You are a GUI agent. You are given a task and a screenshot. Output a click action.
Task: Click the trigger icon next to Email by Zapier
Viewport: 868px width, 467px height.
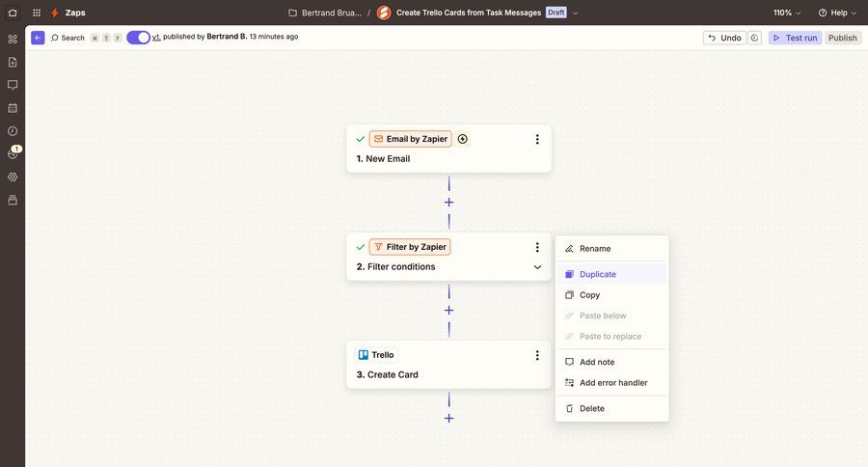[463, 139]
